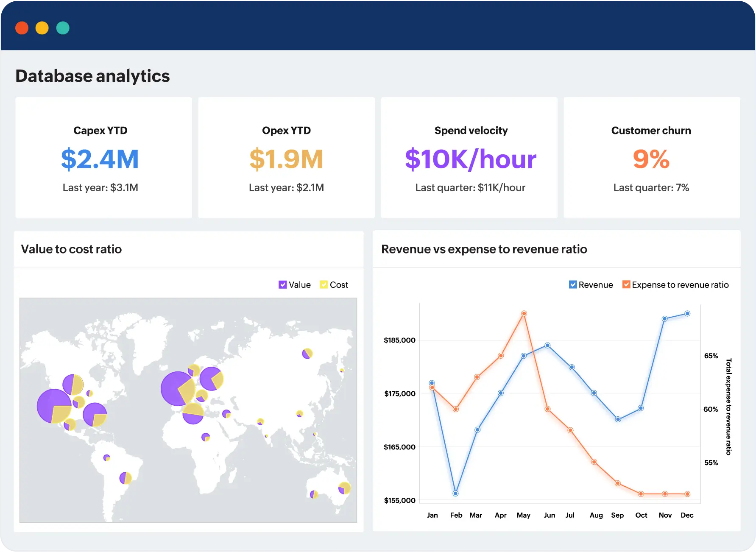Click the yellow minimize window dot
This screenshot has height=552, width=756.
coord(42,28)
